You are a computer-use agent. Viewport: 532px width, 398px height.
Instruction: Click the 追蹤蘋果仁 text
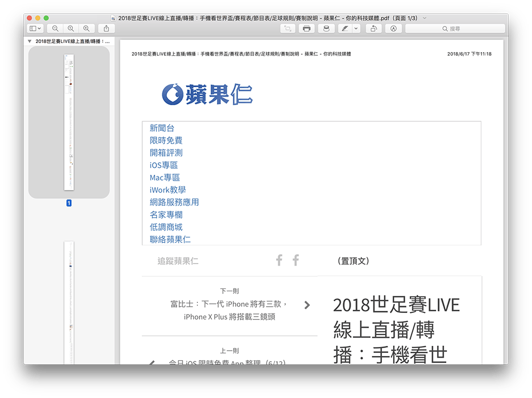tap(178, 261)
